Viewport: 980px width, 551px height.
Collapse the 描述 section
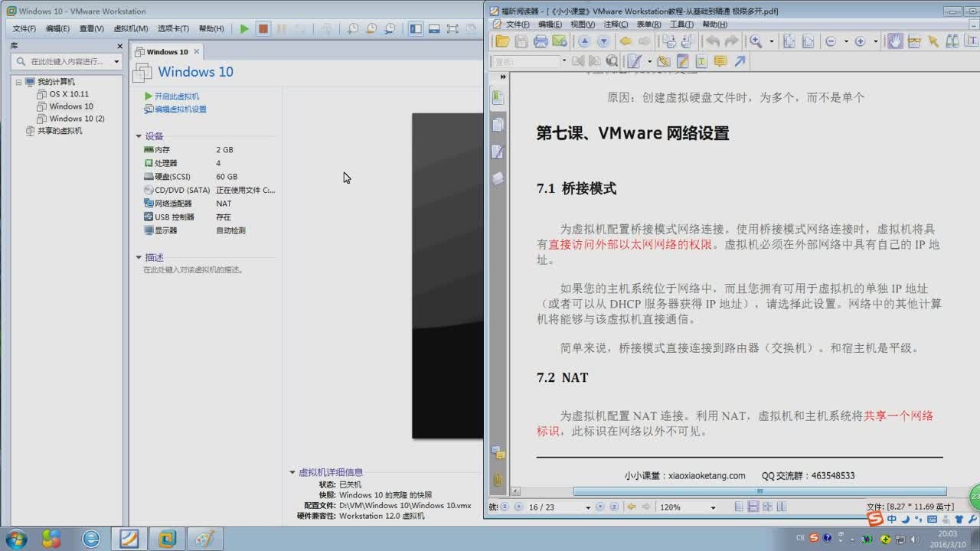pyautogui.click(x=139, y=258)
